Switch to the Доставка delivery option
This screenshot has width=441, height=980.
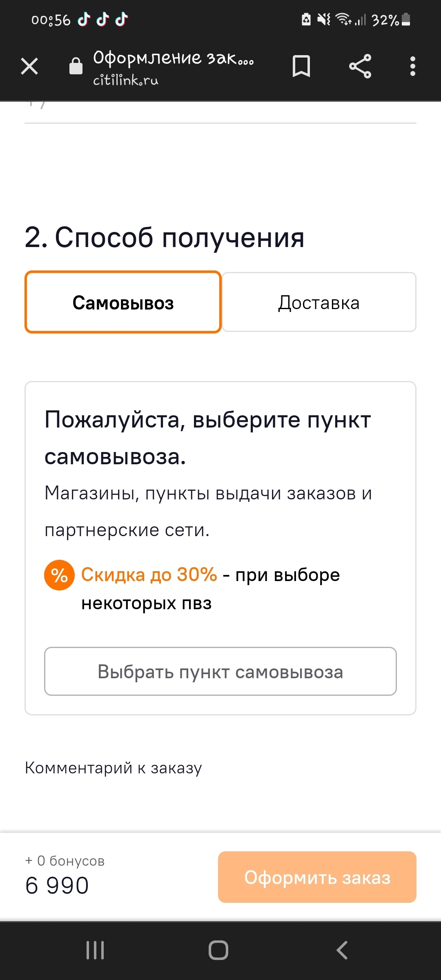(319, 302)
